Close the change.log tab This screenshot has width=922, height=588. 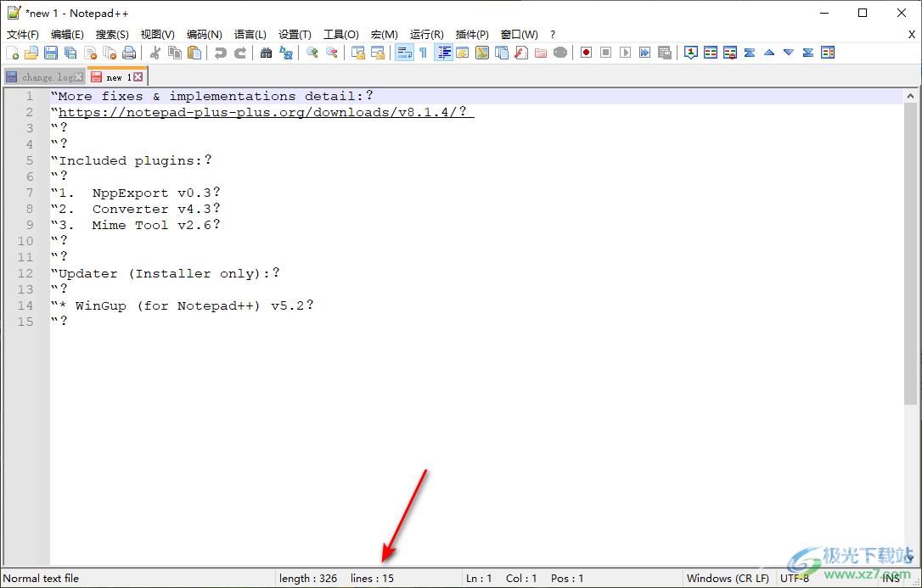(x=79, y=77)
